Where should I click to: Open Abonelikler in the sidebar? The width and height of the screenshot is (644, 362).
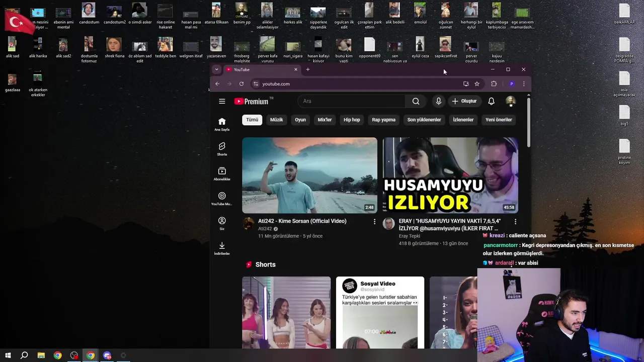222,174
